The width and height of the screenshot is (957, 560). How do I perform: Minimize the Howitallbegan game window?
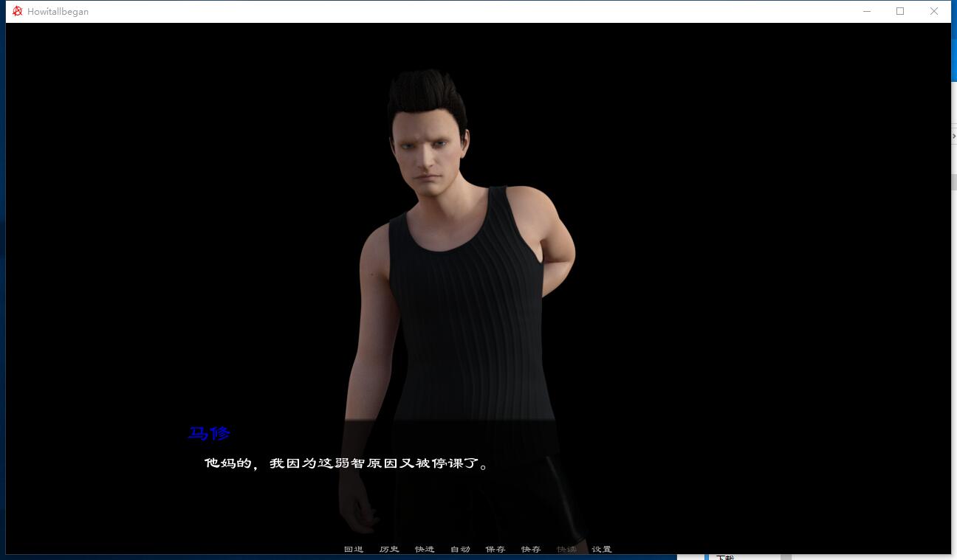click(x=866, y=11)
